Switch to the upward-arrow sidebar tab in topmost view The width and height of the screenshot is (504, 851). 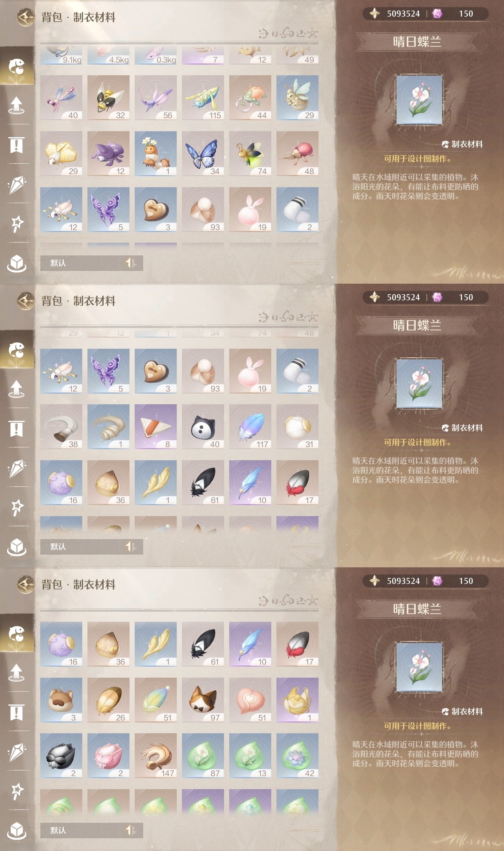coord(17,105)
